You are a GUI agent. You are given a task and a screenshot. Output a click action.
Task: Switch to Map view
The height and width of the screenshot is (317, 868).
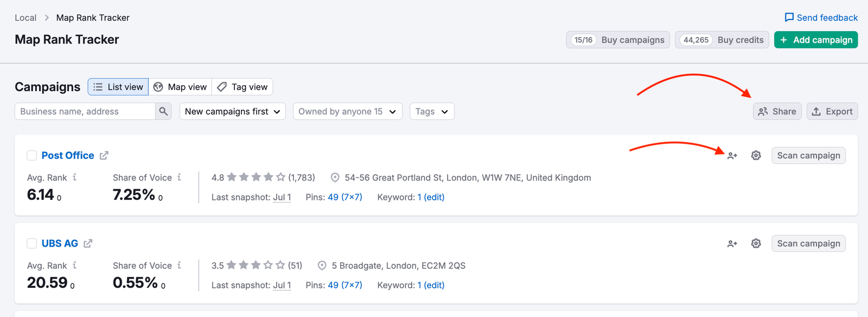[180, 87]
